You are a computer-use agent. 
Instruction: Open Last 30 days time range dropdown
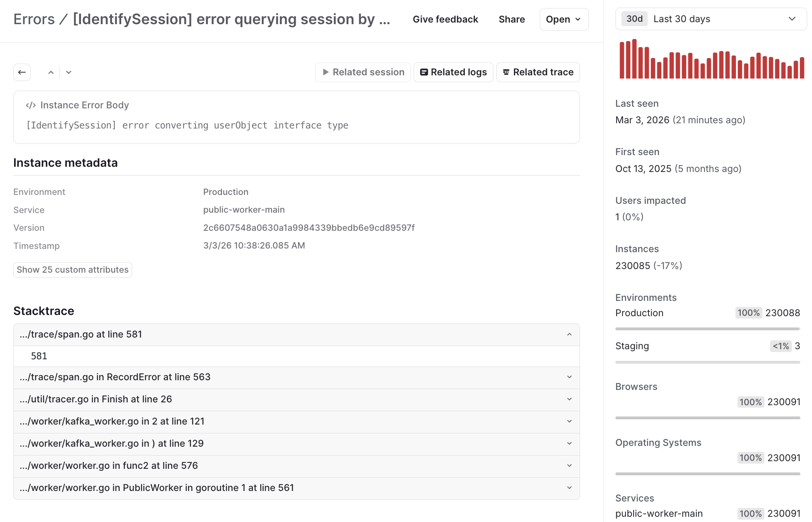click(x=710, y=19)
